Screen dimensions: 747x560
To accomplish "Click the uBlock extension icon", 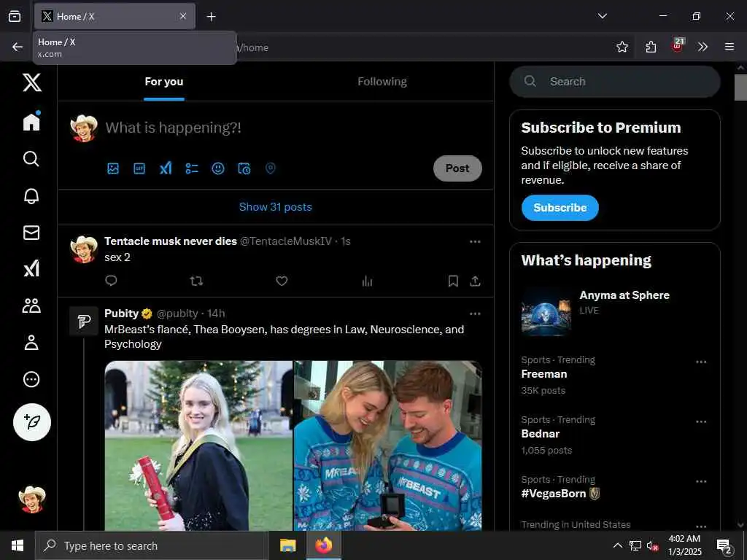I will coord(678,46).
